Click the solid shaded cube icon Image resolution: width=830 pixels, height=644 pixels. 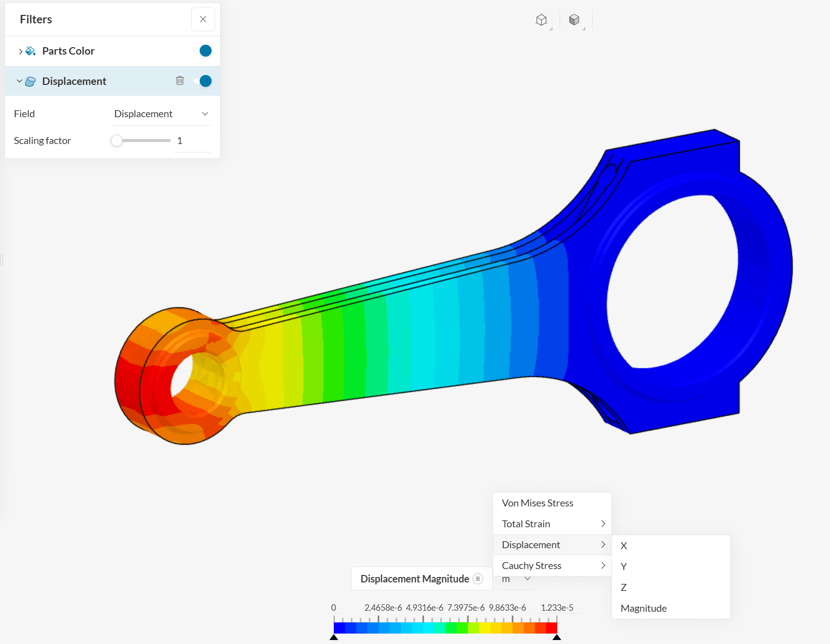[574, 20]
